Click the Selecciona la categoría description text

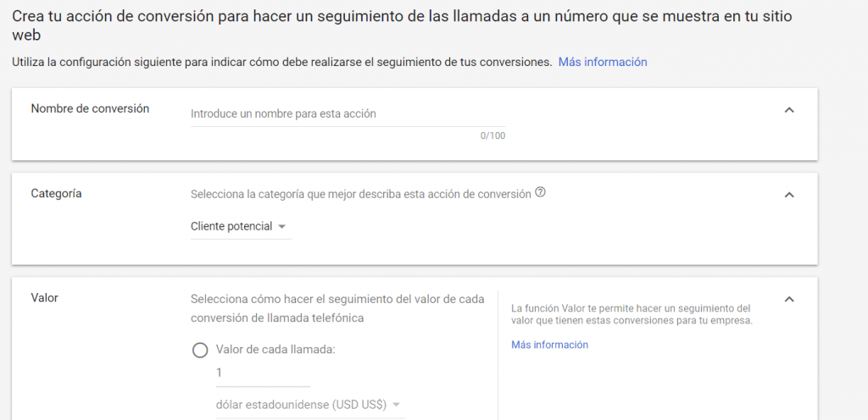click(x=361, y=195)
